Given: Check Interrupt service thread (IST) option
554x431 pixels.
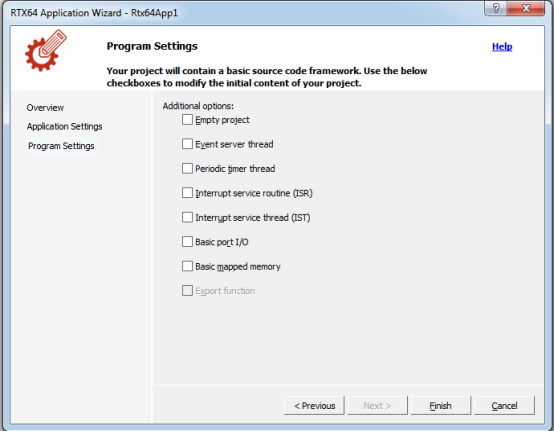Looking at the screenshot, I should tap(187, 217).
